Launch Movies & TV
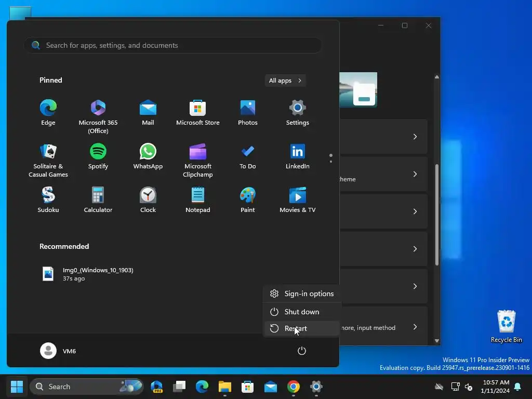The width and height of the screenshot is (532, 399). coord(298,200)
